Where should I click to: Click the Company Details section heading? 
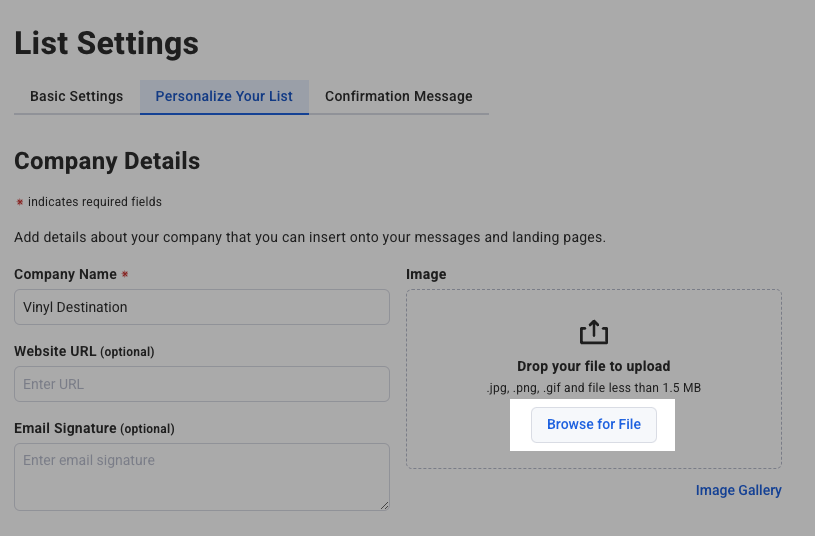click(107, 161)
